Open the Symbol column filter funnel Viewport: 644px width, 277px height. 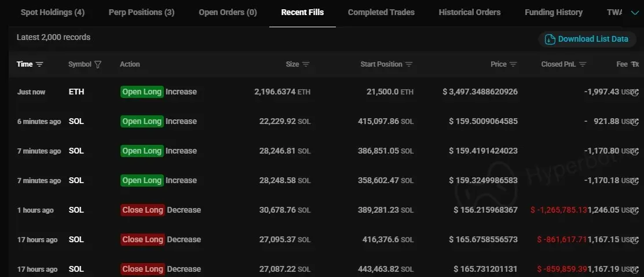(98, 64)
